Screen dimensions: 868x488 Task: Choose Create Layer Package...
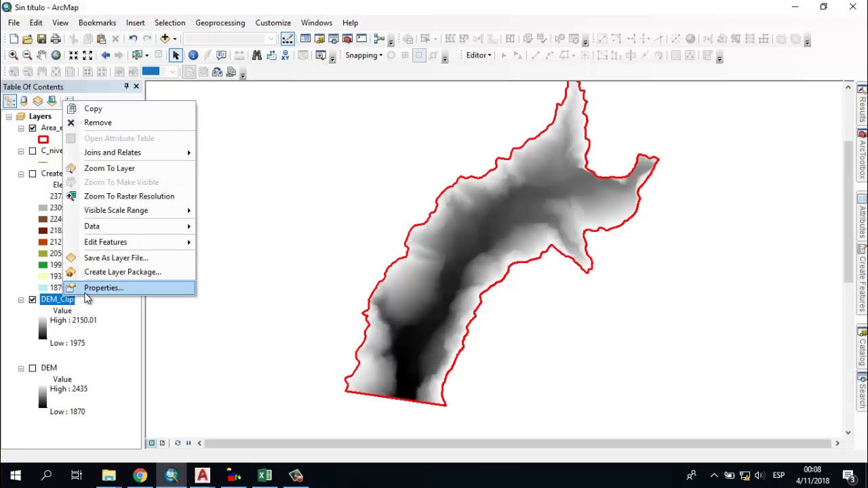(129, 272)
